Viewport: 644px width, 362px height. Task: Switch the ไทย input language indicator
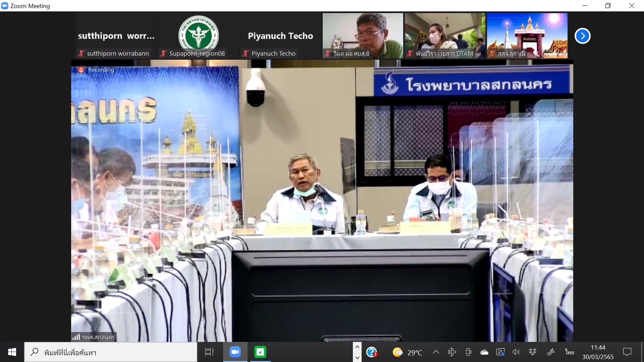coord(569,352)
